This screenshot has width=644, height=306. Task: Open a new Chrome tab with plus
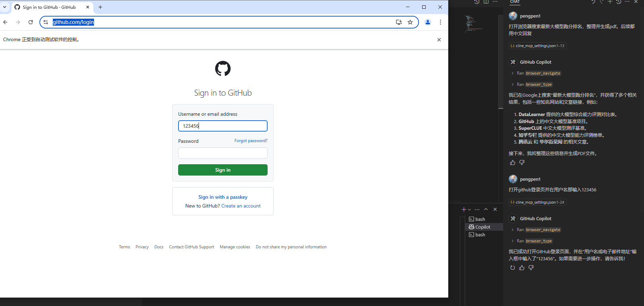[x=100, y=7]
